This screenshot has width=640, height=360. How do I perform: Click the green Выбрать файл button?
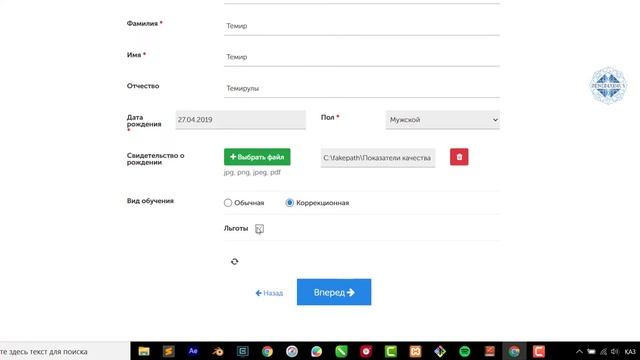(257, 157)
